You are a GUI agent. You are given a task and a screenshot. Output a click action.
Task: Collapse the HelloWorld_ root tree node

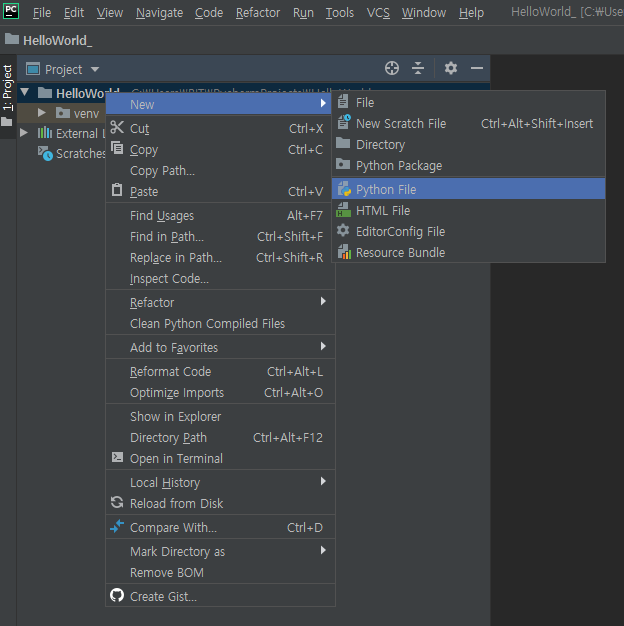pyautogui.click(x=25, y=92)
